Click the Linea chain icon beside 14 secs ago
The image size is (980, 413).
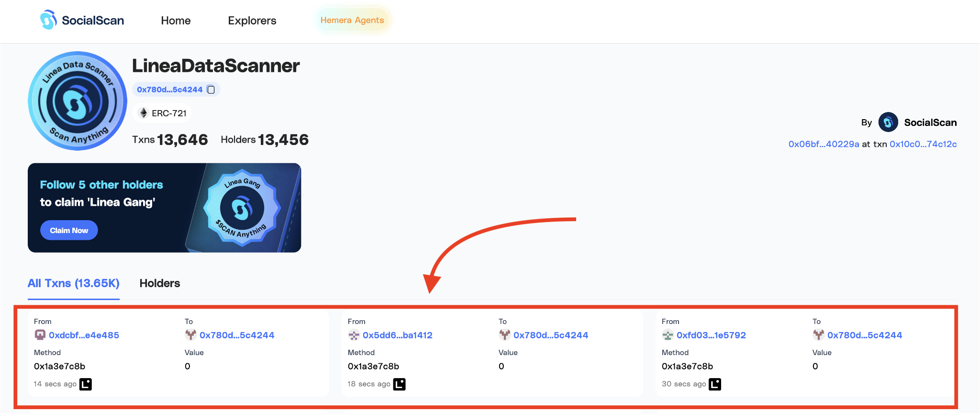coord(86,384)
